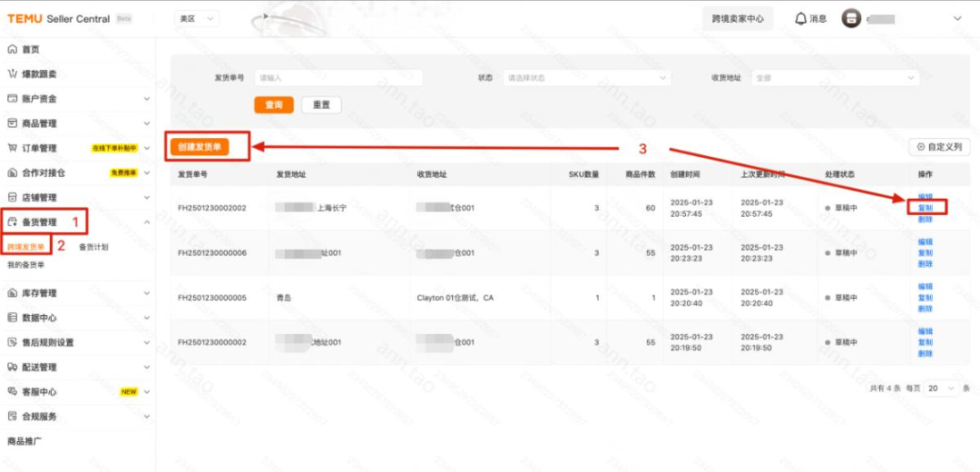The image size is (980, 472).
Task: Click the 订单管理 cart icon
Action: (x=13, y=148)
